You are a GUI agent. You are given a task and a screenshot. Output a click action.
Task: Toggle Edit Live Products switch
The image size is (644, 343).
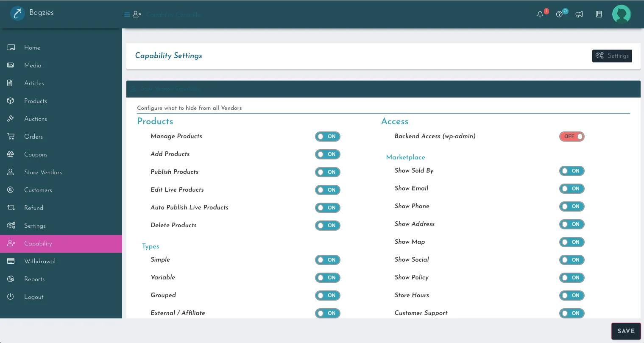pos(327,190)
